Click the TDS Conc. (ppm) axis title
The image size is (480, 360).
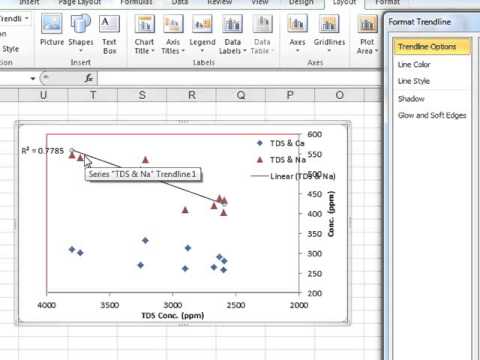(173, 315)
